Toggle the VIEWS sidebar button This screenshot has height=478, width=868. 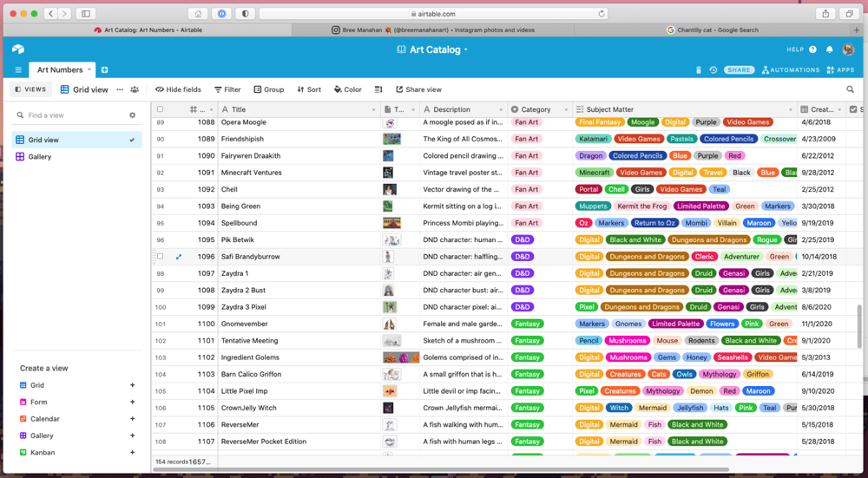(x=31, y=89)
